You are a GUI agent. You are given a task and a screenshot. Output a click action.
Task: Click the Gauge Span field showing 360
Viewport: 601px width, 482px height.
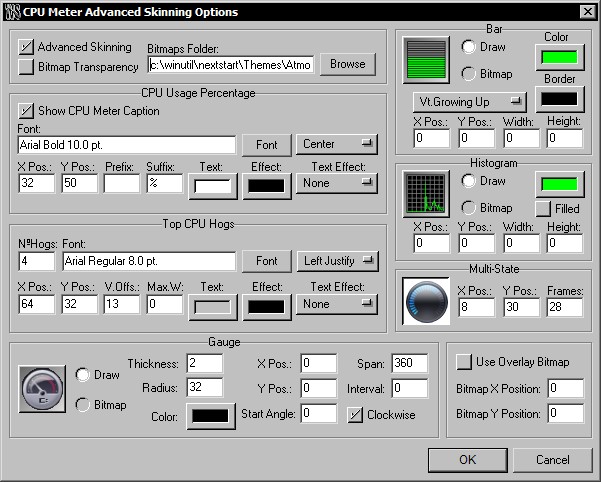409,363
